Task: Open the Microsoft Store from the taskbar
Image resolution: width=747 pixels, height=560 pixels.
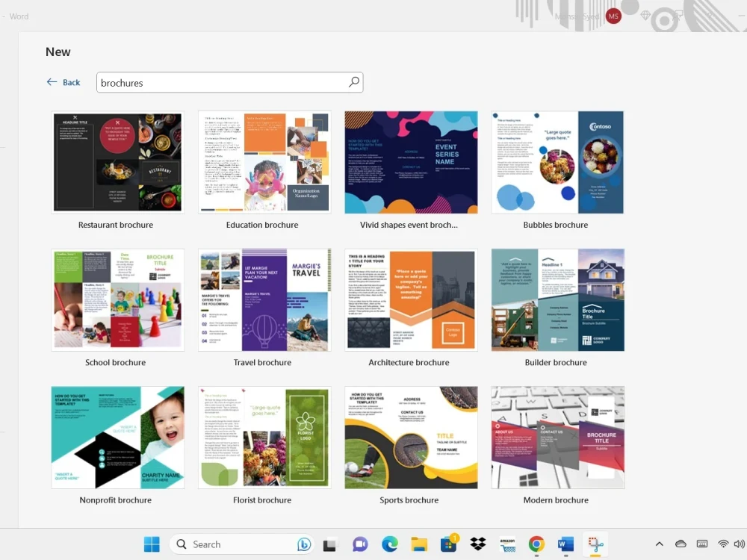Action: pyautogui.click(x=448, y=544)
